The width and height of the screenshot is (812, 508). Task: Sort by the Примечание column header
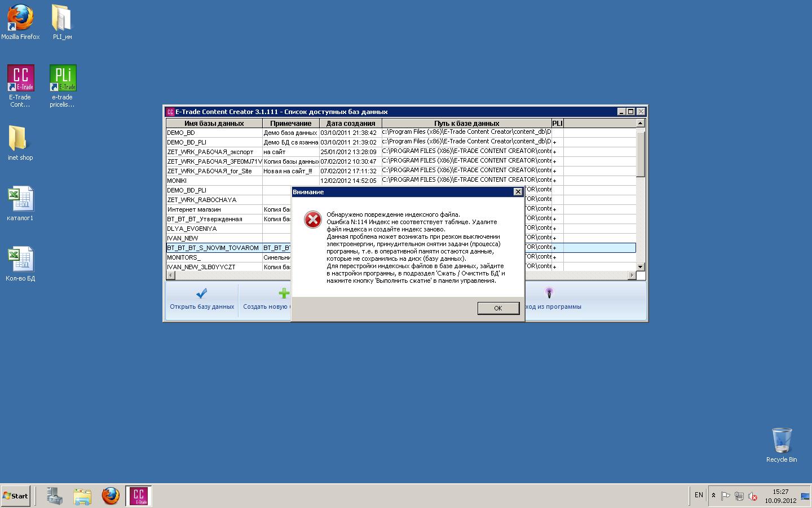tap(291, 123)
